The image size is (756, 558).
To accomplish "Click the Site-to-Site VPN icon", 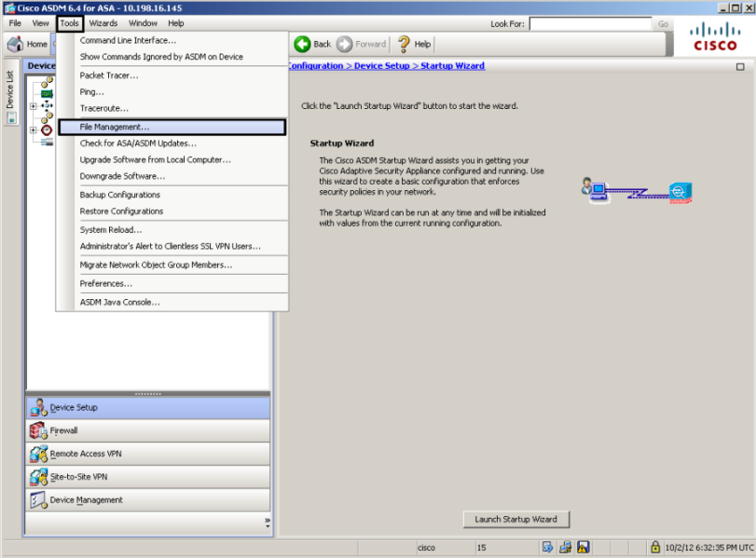I will (38, 477).
